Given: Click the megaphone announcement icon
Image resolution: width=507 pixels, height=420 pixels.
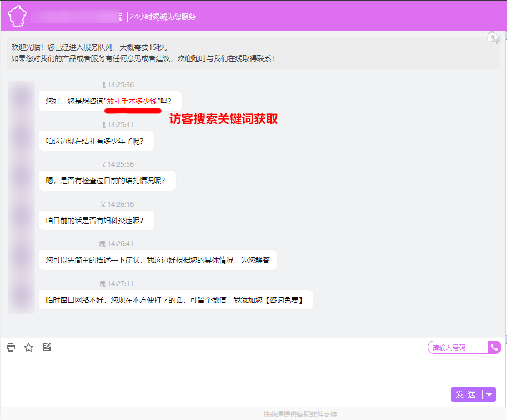Looking at the screenshot, I should point(493,37).
